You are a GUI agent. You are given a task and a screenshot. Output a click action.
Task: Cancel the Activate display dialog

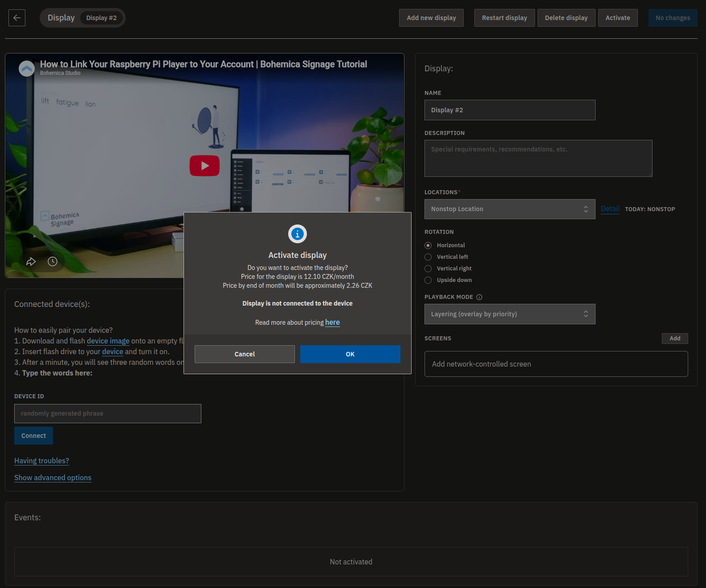point(245,354)
